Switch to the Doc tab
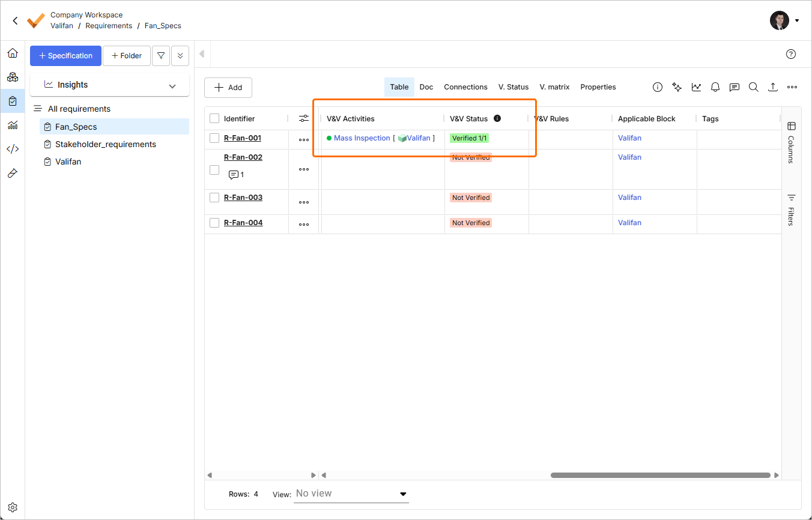812x520 pixels. (x=426, y=87)
